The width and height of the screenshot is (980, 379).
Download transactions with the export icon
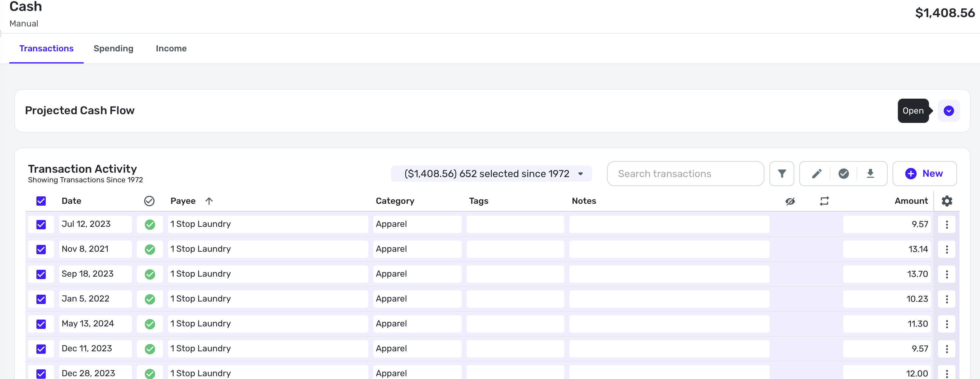click(x=870, y=174)
